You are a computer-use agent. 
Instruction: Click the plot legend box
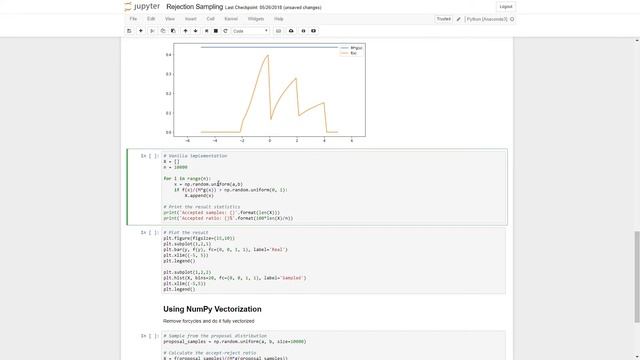(351, 51)
